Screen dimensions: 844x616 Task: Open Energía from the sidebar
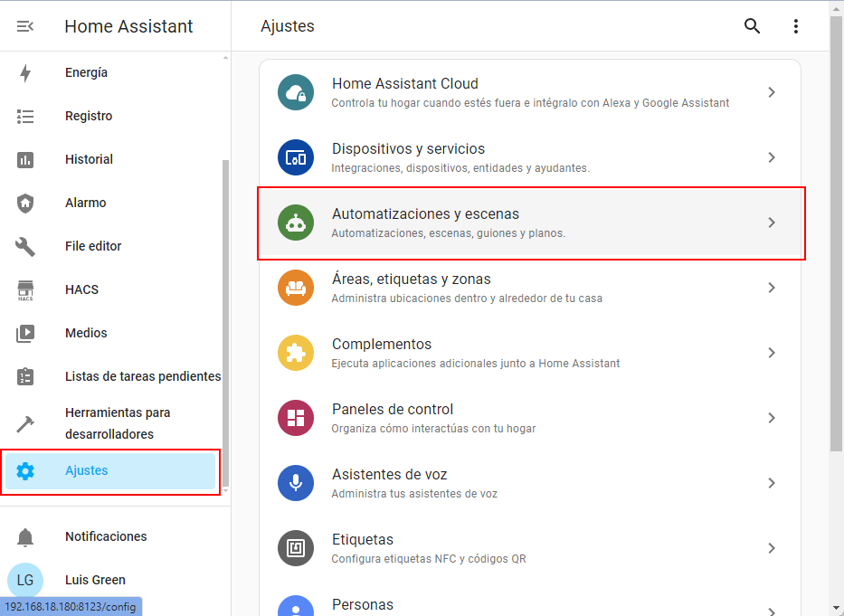tap(86, 72)
